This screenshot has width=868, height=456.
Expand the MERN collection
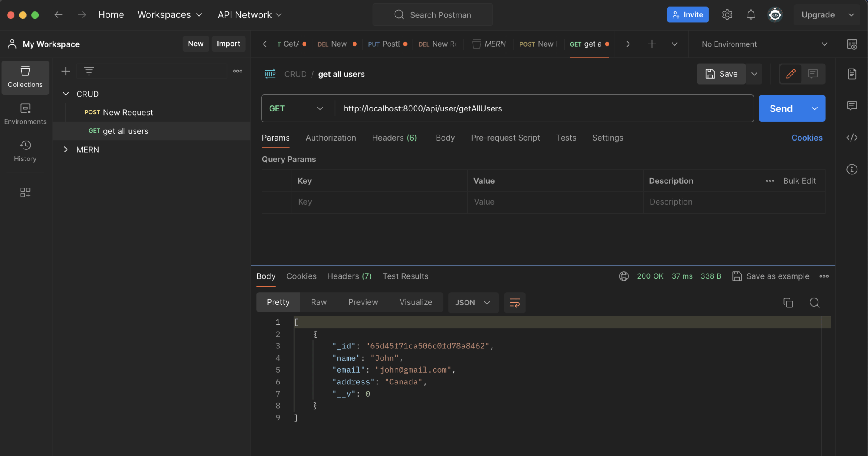[66, 149]
